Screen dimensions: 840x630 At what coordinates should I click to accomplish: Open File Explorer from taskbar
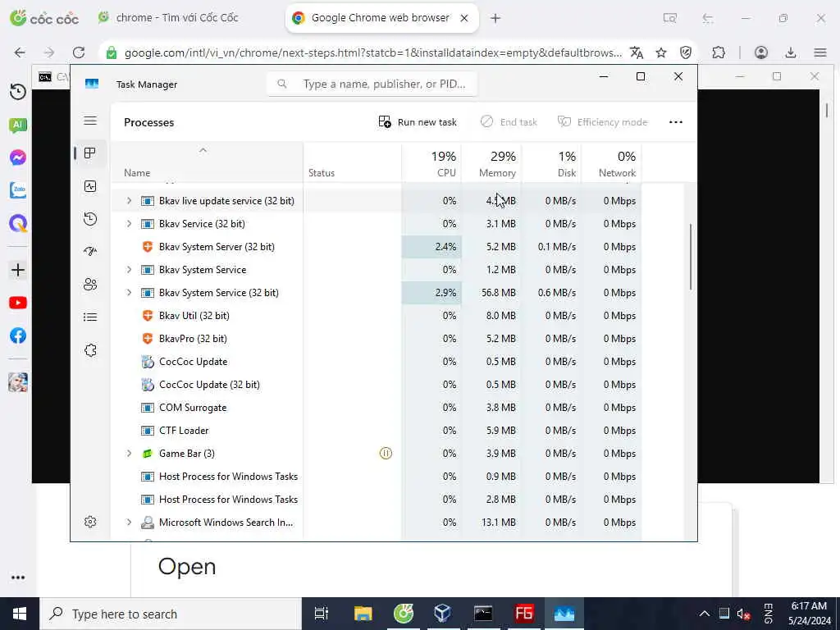(x=363, y=614)
